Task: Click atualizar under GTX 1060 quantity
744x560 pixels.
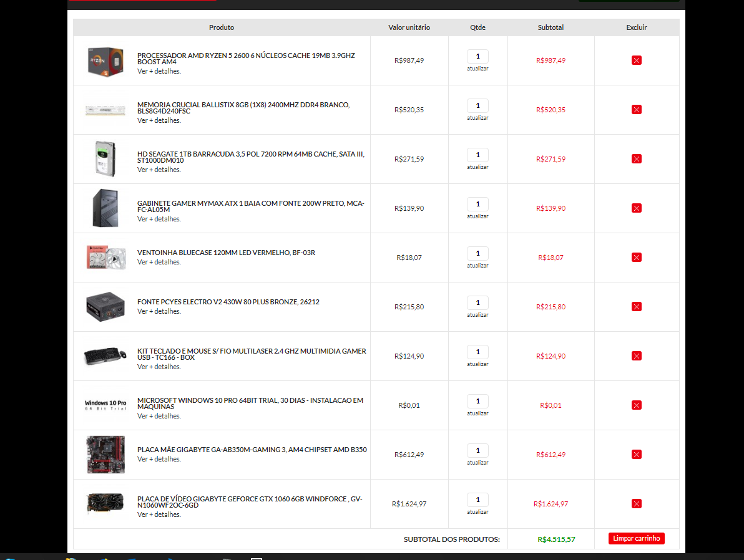Action: [478, 512]
